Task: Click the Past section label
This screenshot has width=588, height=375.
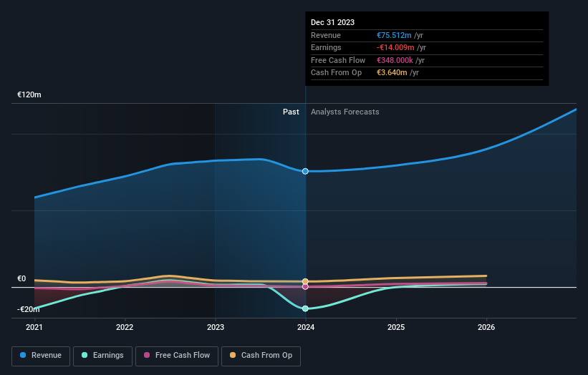Action: (291, 112)
